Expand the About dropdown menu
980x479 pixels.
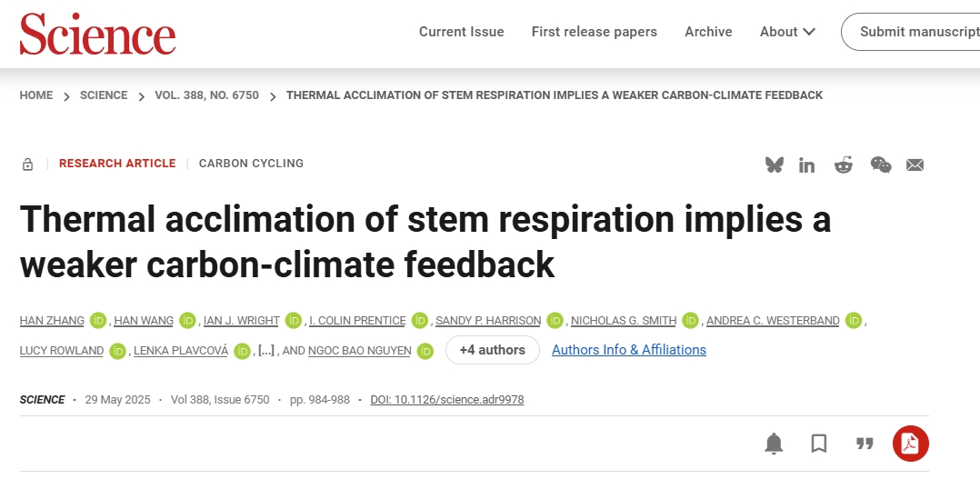(x=787, y=32)
